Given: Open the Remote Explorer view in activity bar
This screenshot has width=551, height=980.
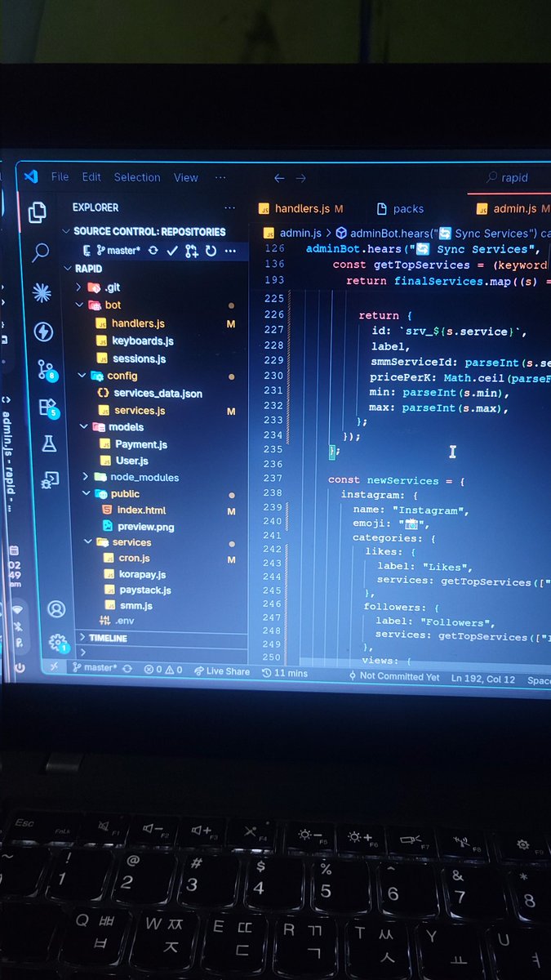Looking at the screenshot, I should 51,479.
